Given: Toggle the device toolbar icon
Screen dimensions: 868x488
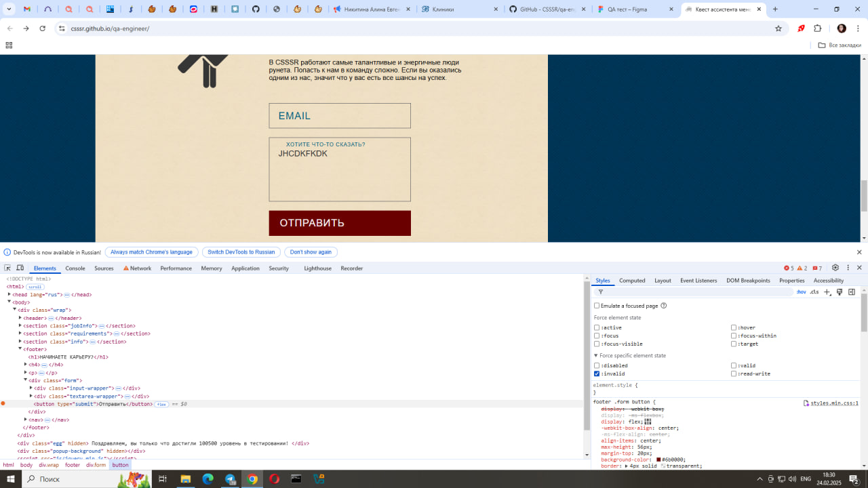Looking at the screenshot, I should click(20, 268).
